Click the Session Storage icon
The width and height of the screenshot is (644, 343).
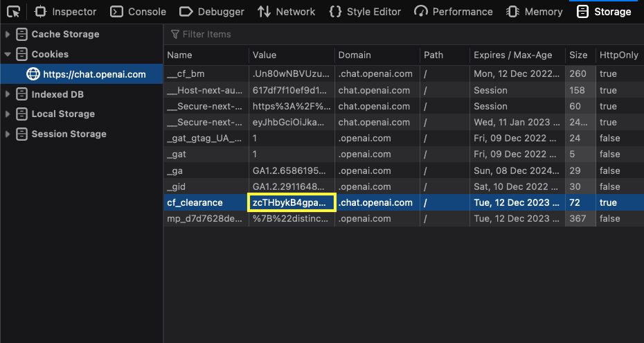pyautogui.click(x=21, y=134)
